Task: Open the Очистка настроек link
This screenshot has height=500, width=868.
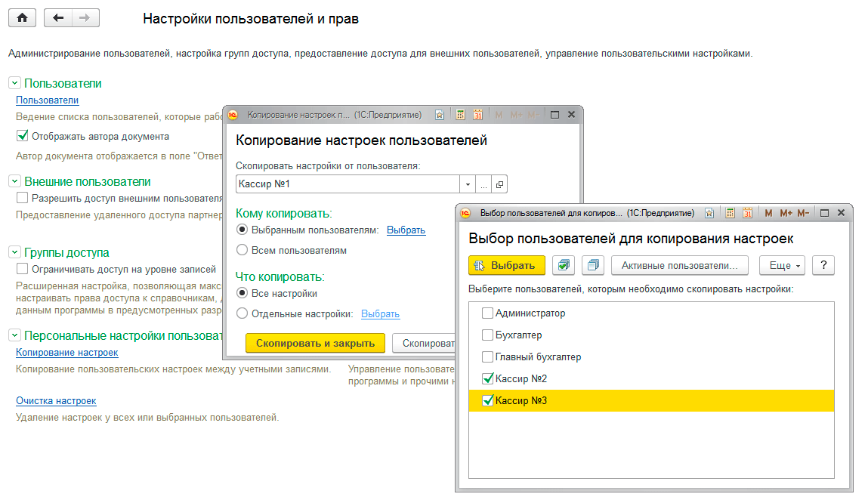Action: click(56, 401)
